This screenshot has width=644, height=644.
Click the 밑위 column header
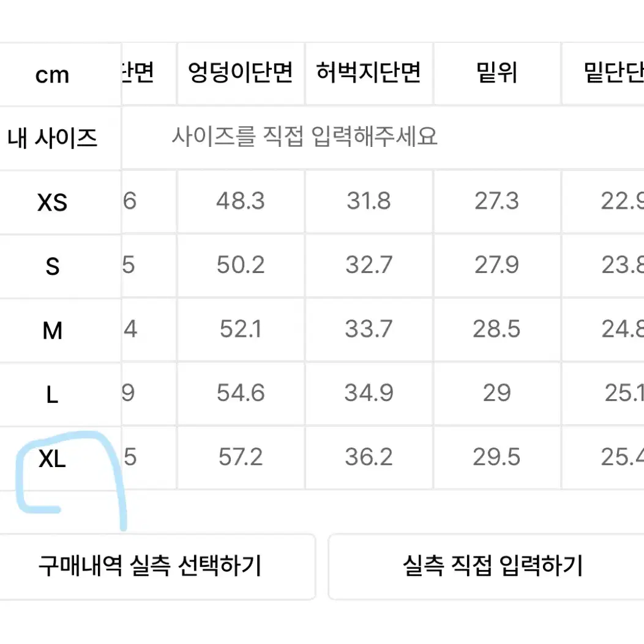497,73
